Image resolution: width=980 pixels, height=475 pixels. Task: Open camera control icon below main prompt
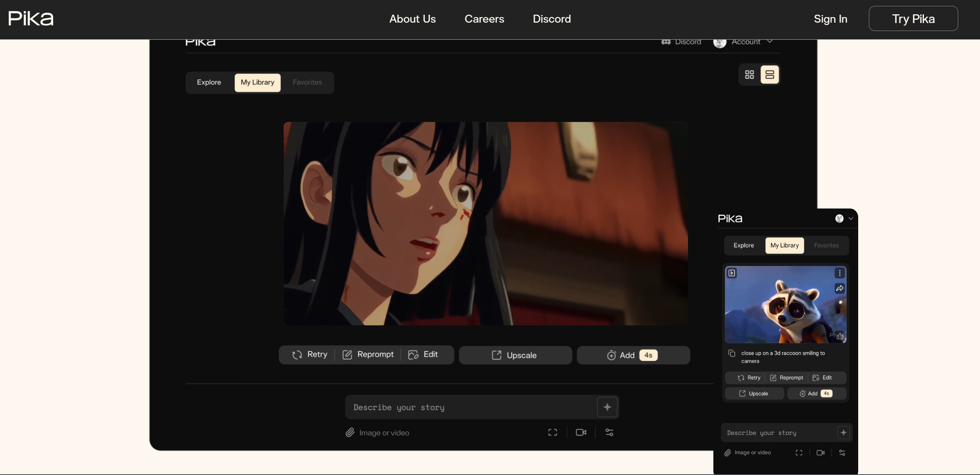[581, 433]
